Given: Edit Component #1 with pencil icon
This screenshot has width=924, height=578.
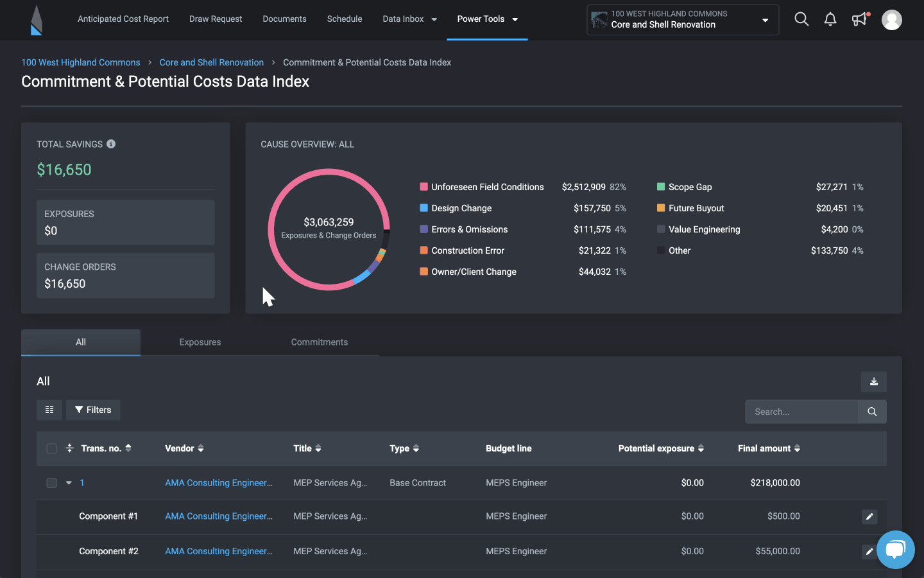Looking at the screenshot, I should point(869,516).
